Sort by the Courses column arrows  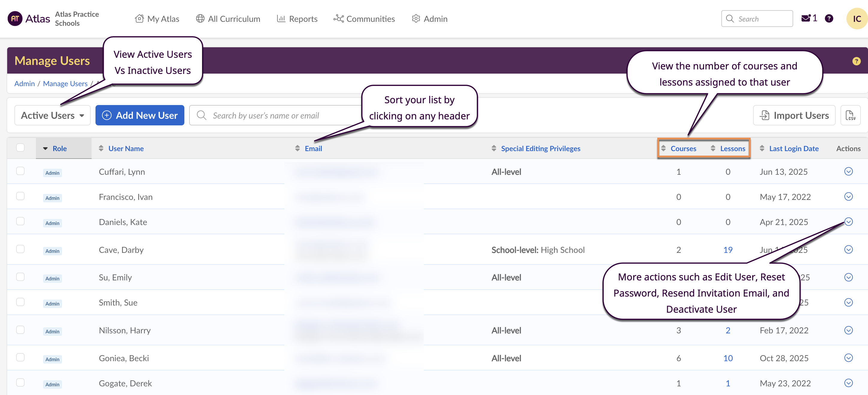pos(663,148)
